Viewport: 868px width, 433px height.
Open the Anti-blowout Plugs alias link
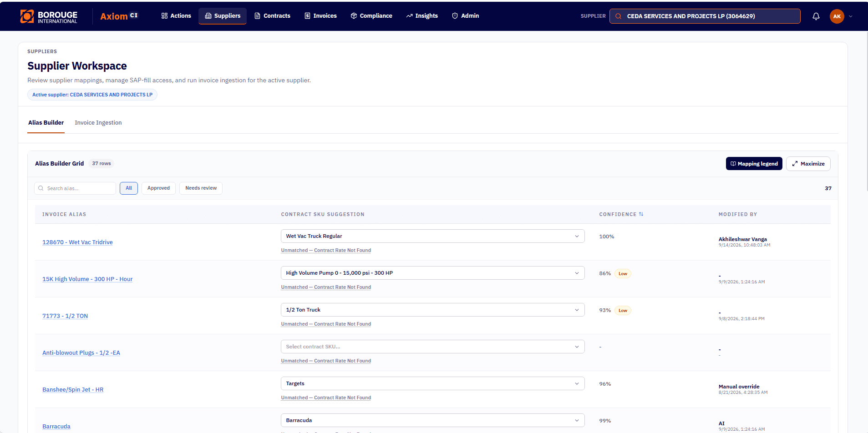[81, 353]
